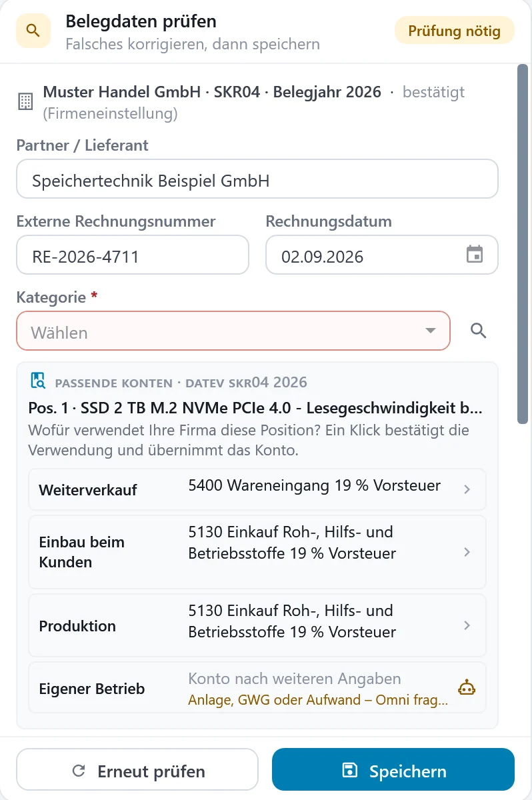Click the chevron in the Produktion row
The width and height of the screenshot is (532, 800).
point(467,625)
